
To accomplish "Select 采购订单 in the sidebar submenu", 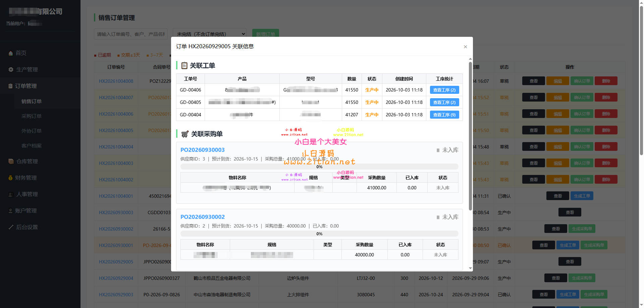I will [x=32, y=116].
